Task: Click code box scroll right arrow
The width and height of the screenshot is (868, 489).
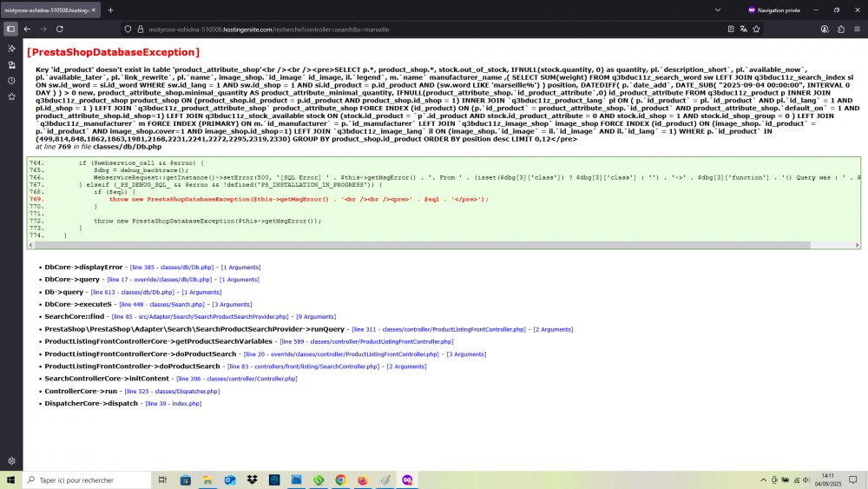Action: 857,245
